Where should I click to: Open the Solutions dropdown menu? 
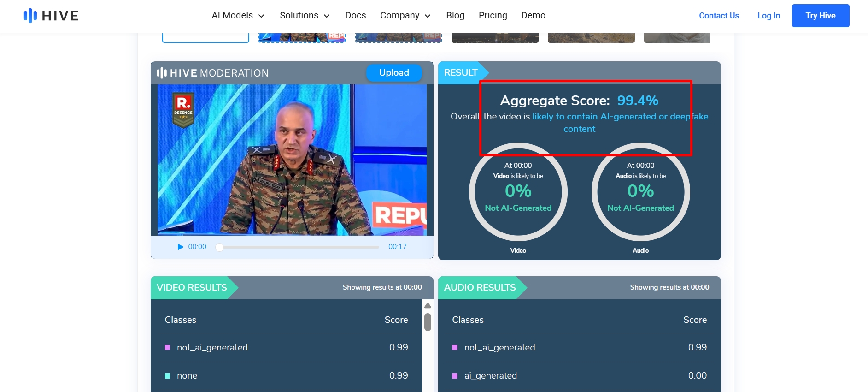305,16
